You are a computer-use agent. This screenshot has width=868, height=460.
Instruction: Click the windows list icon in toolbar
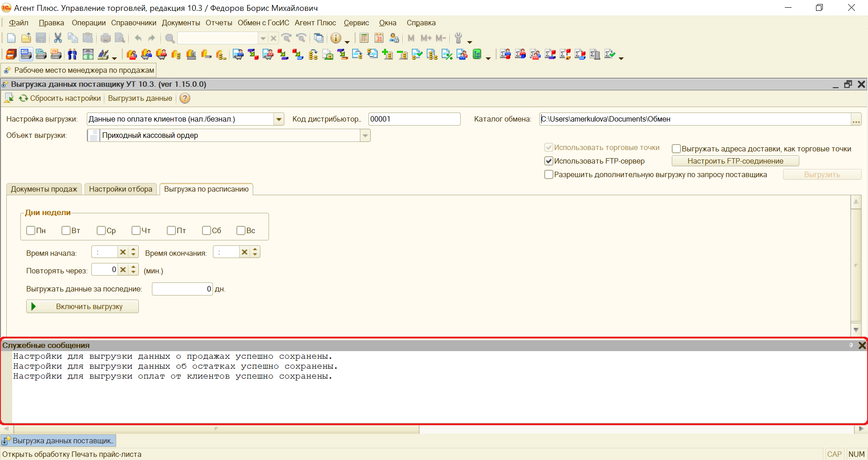tap(319, 38)
